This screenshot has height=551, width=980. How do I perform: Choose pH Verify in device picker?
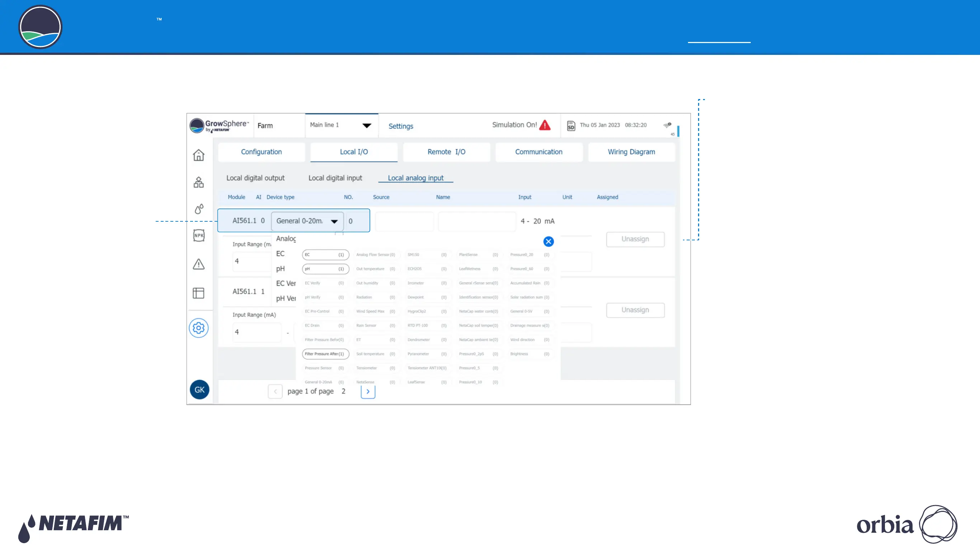(x=325, y=297)
